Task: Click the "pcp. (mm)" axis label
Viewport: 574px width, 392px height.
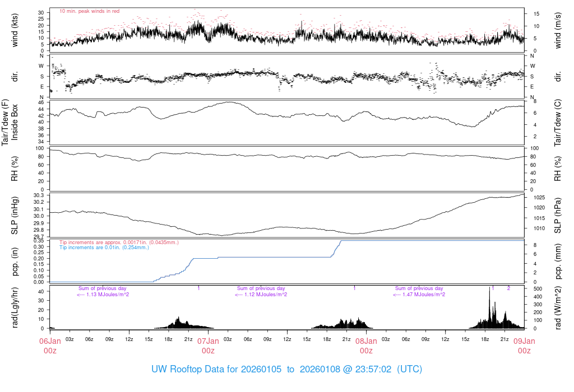Action: (x=558, y=262)
